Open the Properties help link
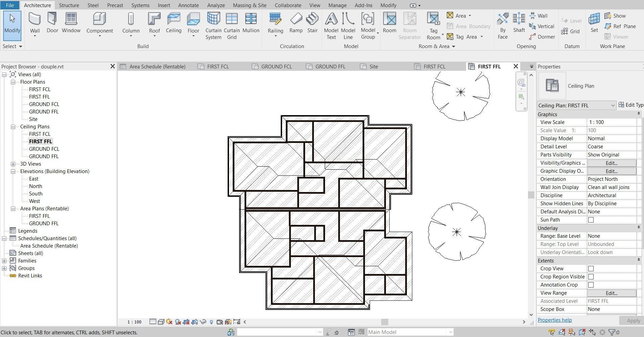The image size is (644, 337). (x=555, y=320)
